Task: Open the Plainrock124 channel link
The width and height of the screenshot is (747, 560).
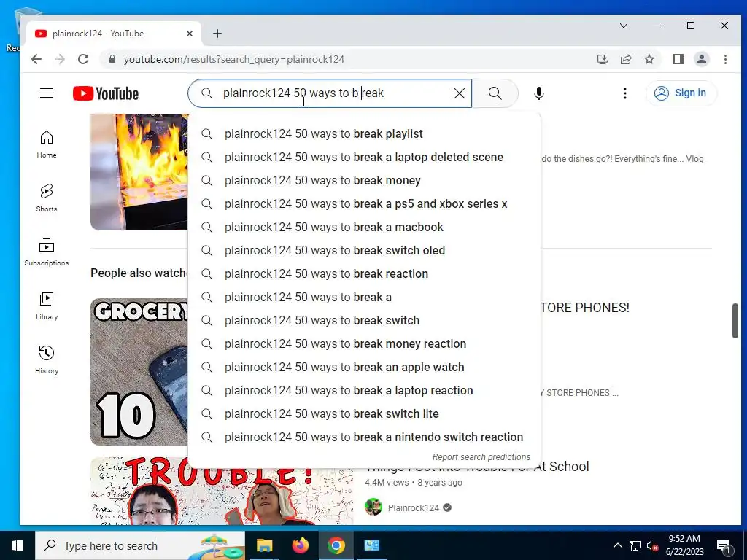Action: tap(413, 508)
